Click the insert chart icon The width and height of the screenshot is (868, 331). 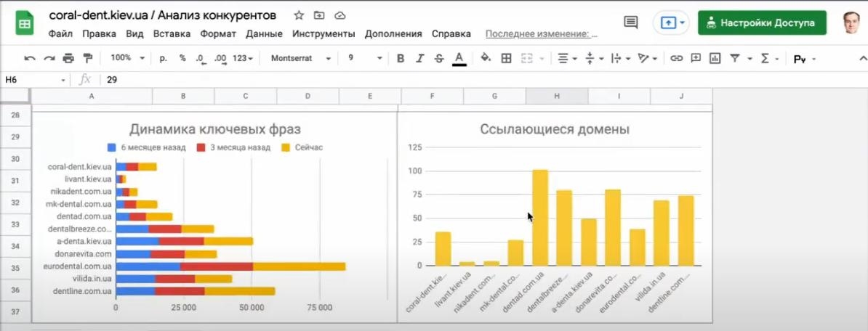click(x=715, y=58)
